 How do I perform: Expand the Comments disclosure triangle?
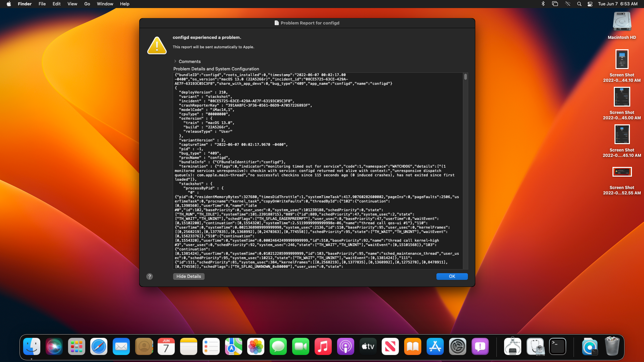coord(175,61)
